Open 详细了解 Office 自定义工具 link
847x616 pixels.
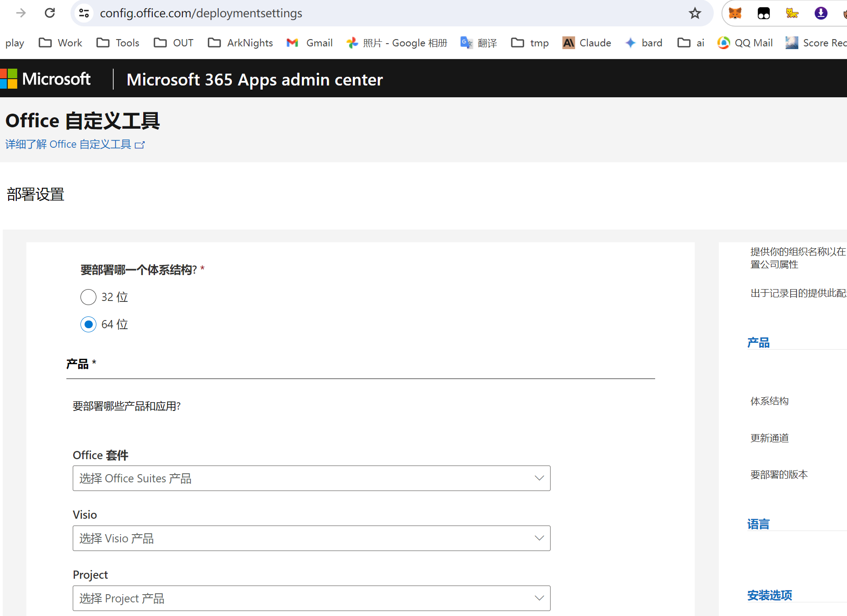75,145
